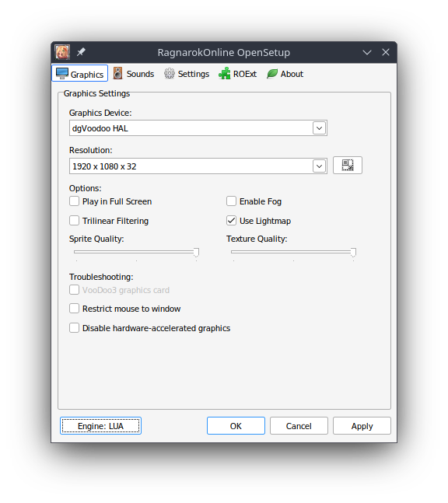Viewport: 448px width, 503px height.
Task: Uncheck the Use Lightmap checkbox
Action: (x=231, y=221)
